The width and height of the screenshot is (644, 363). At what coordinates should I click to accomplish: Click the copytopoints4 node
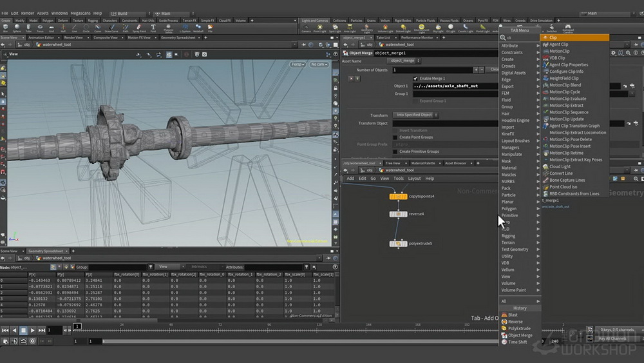click(398, 197)
